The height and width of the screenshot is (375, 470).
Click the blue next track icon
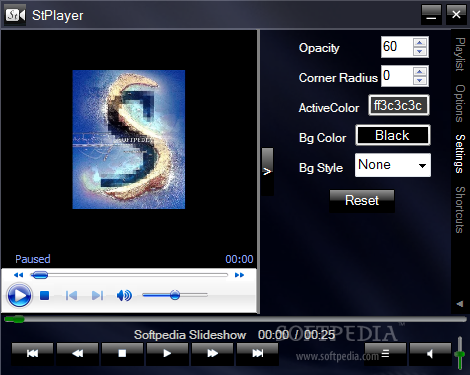(x=97, y=295)
